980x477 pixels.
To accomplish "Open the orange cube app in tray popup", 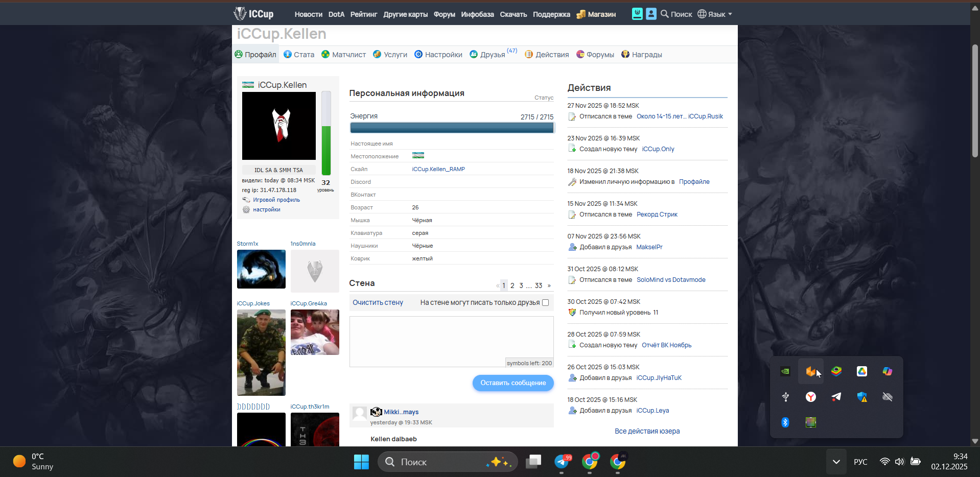I will tap(811, 371).
